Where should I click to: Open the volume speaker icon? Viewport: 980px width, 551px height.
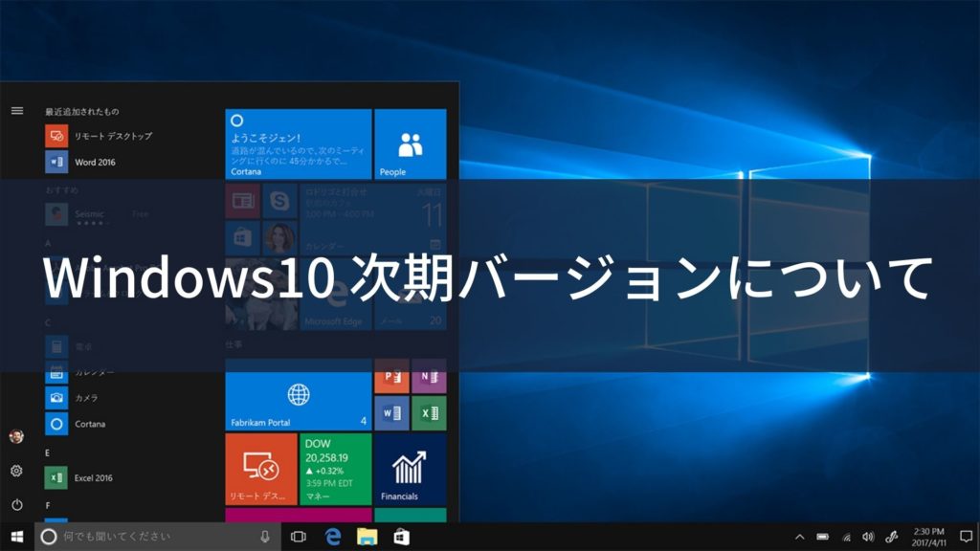click(868, 537)
